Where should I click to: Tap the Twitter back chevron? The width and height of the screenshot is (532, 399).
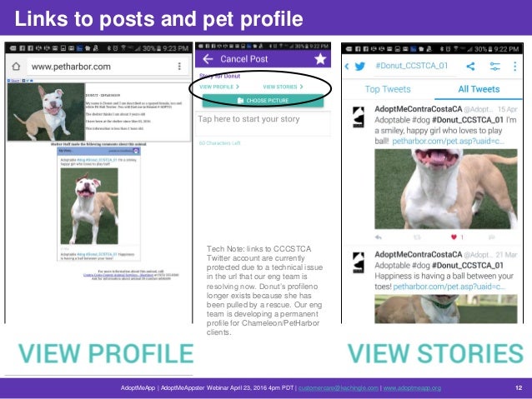click(x=347, y=66)
